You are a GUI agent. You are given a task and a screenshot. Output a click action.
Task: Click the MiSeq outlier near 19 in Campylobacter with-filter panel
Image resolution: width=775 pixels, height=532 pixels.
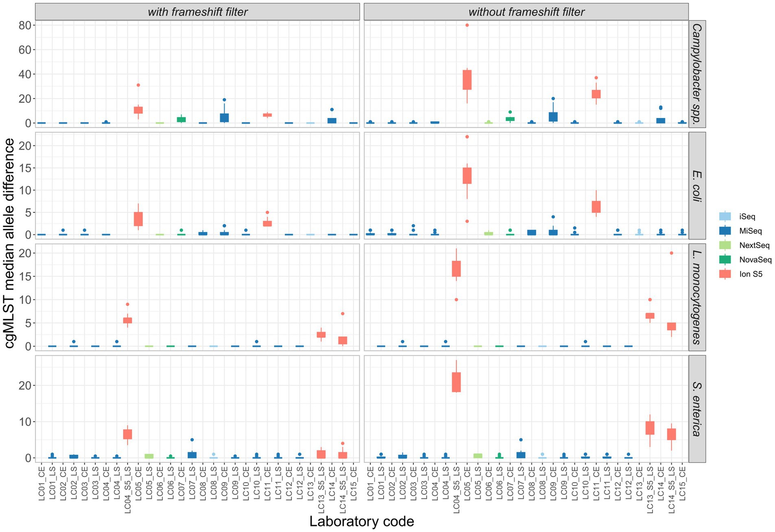pyautogui.click(x=224, y=100)
